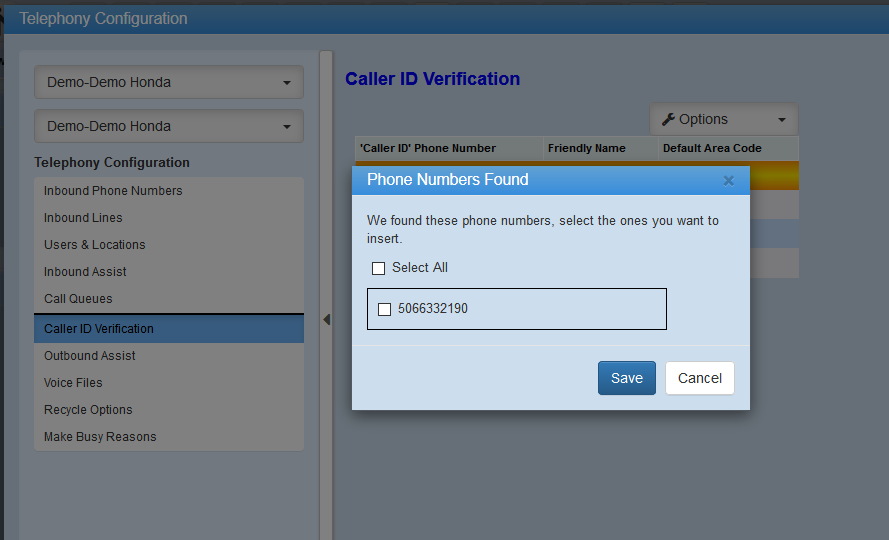The image size is (889, 540).
Task: Open Inbound Phone Numbers menu item
Action: [x=113, y=191]
